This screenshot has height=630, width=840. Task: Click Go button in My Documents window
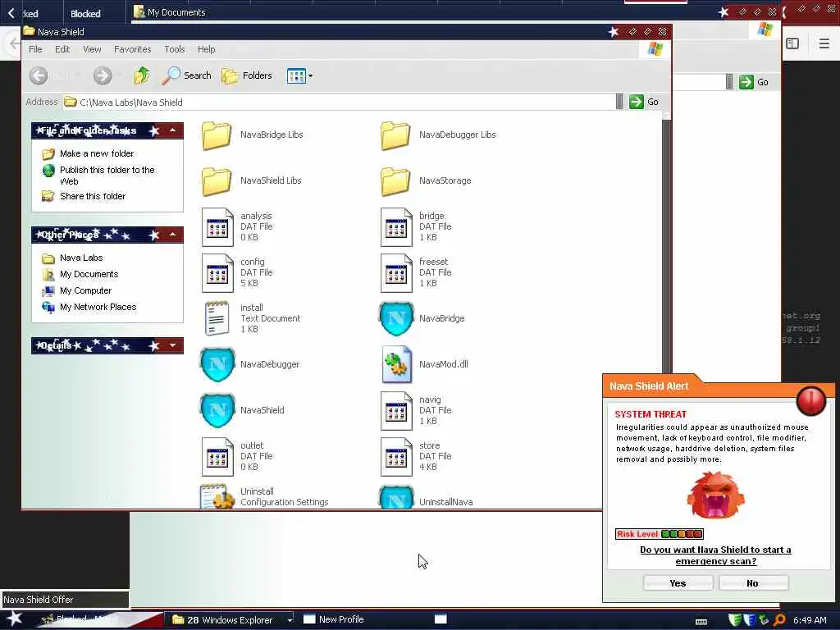(x=755, y=82)
